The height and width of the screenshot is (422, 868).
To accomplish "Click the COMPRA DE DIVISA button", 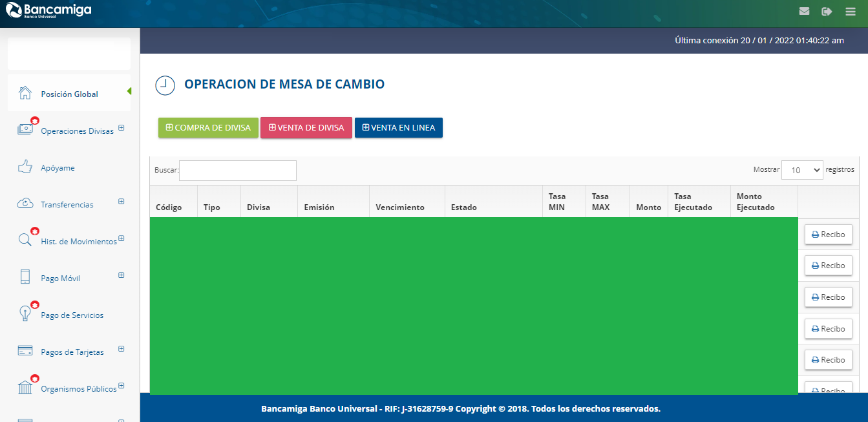I will click(x=208, y=128).
